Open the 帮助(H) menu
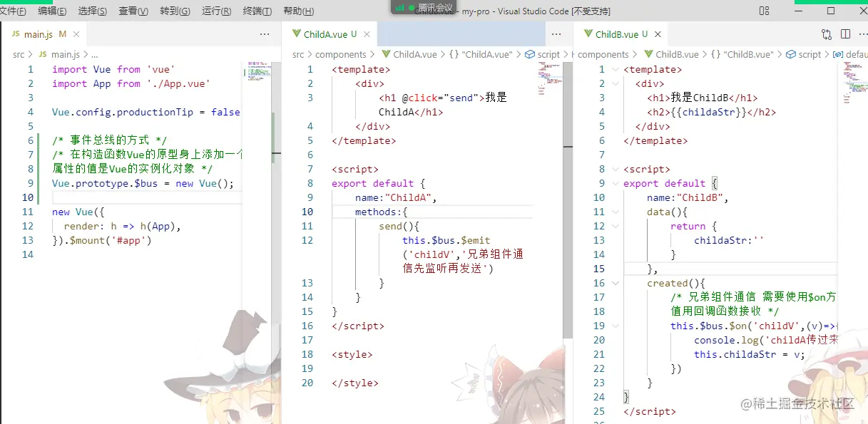The image size is (868, 424). pyautogui.click(x=298, y=11)
